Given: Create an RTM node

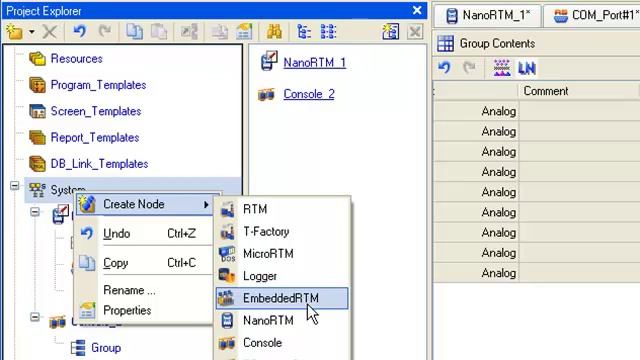Looking at the screenshot, I should (x=282, y=209).
